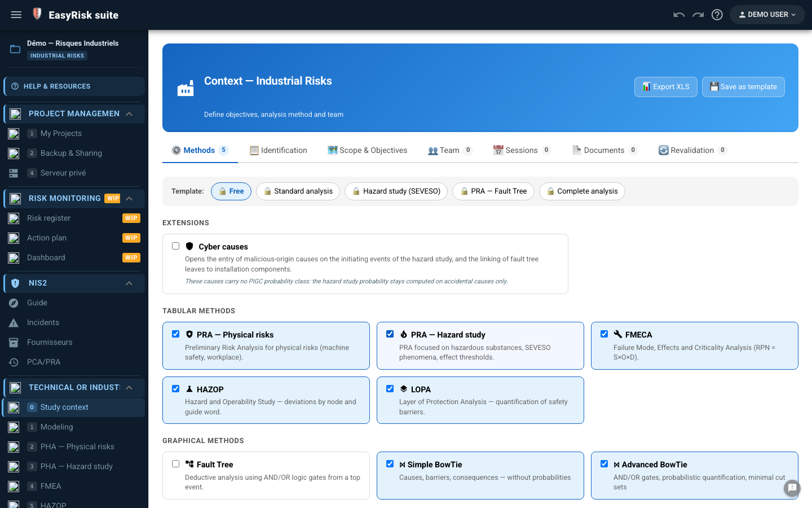The width and height of the screenshot is (812, 508).
Task: Collapse the Project Management section
Action: click(129, 114)
